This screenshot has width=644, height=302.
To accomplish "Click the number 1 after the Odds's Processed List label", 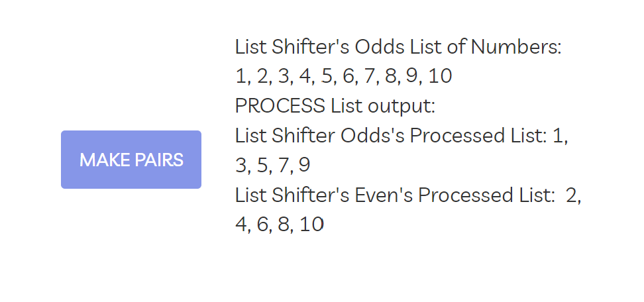I will pyautogui.click(x=558, y=136).
